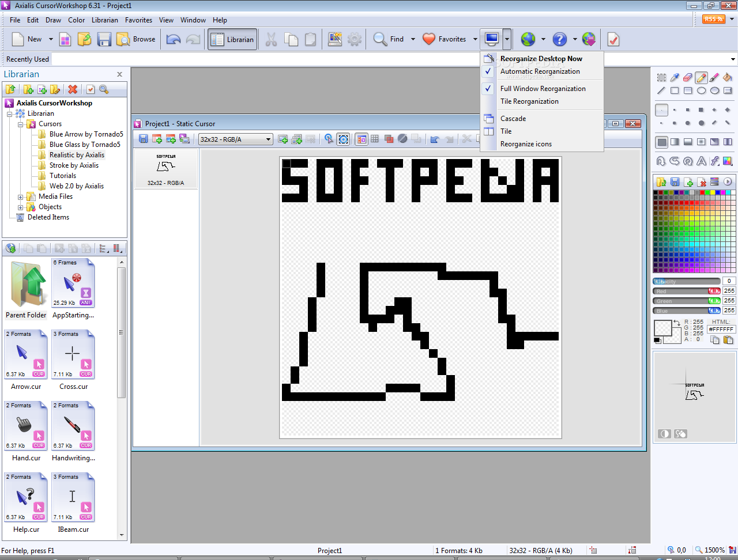The width and height of the screenshot is (738, 560).
Task: Expand the Media Files tree folder
Action: (x=20, y=196)
